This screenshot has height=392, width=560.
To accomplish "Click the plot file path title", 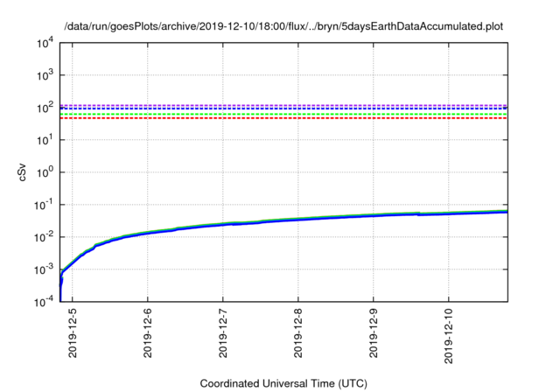I will [283, 26].
